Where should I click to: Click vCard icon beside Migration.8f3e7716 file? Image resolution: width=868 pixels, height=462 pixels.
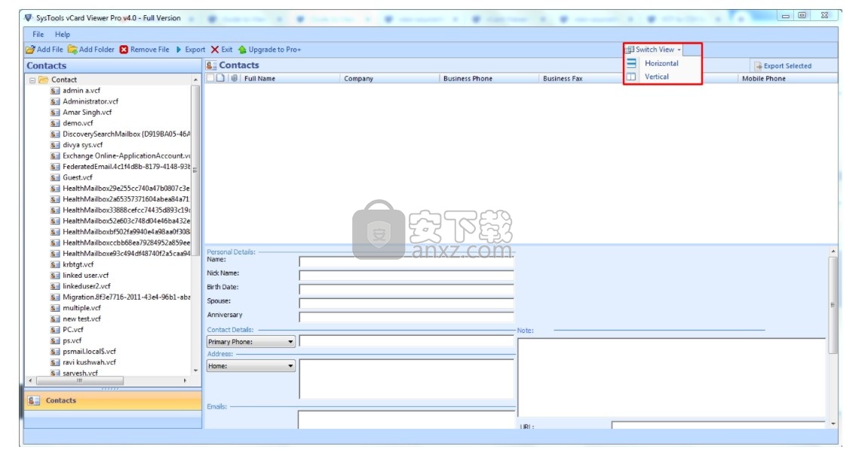tap(55, 297)
